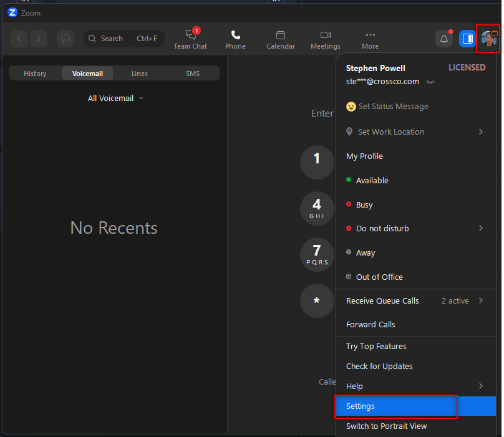Click the Search box
The width and height of the screenshot is (504, 437).
click(124, 39)
